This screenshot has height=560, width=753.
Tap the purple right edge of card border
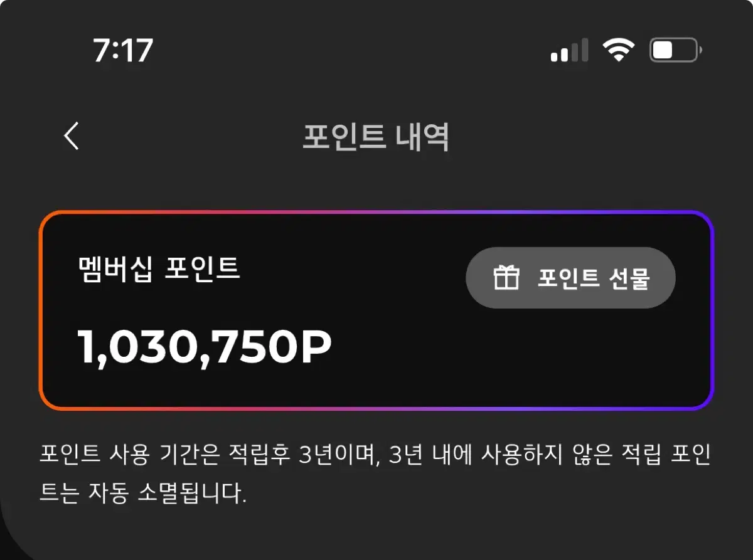[x=713, y=310]
